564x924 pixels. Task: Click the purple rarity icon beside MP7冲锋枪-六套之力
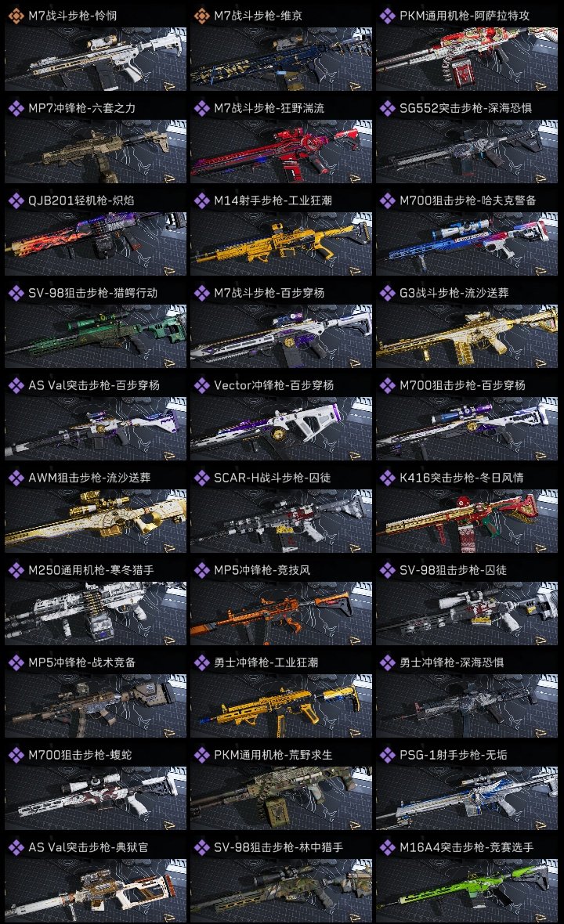16,108
